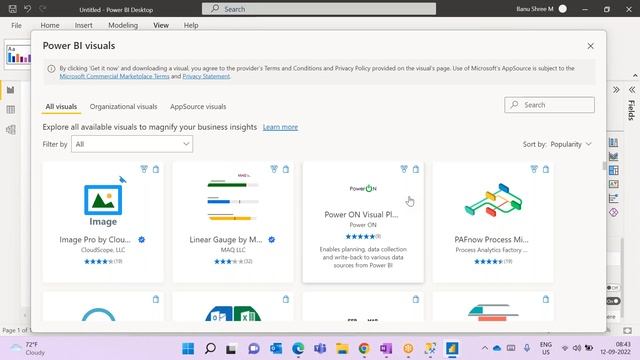
Task: Collapse the ribbon using the up caret
Action: pyautogui.click(x=635, y=76)
